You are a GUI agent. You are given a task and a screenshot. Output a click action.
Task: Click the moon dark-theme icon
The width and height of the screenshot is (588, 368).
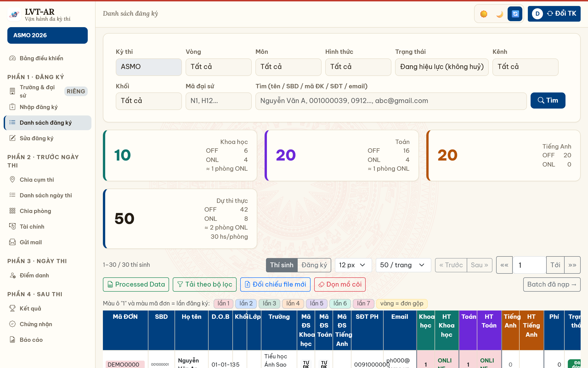[500, 14]
